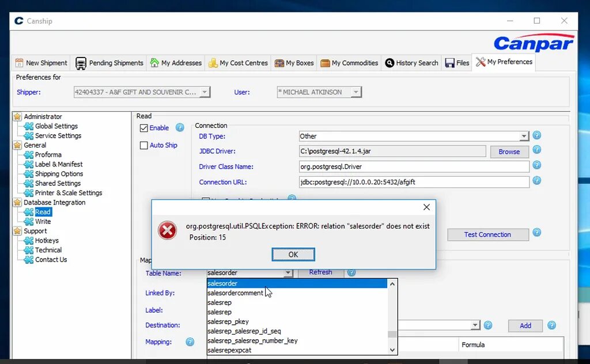Select Label & Manifest in the tree
590x364 pixels.
(59, 164)
